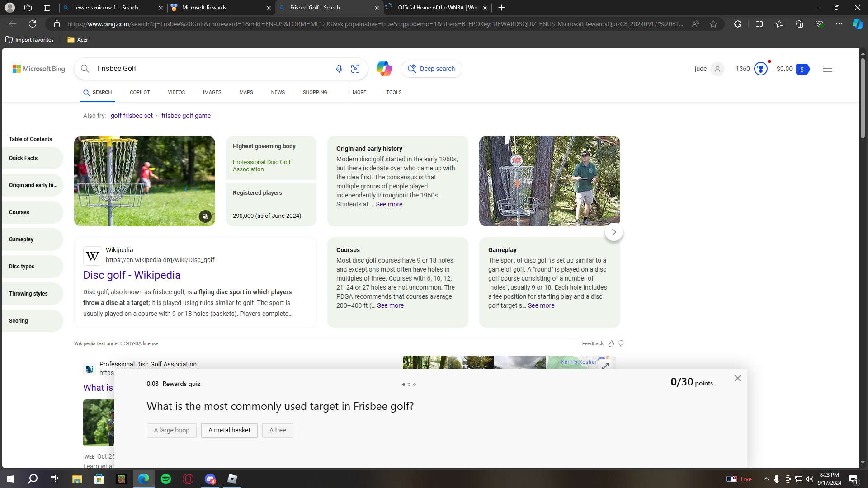
Task: Click thumbs down feedback icon
Action: point(621,344)
